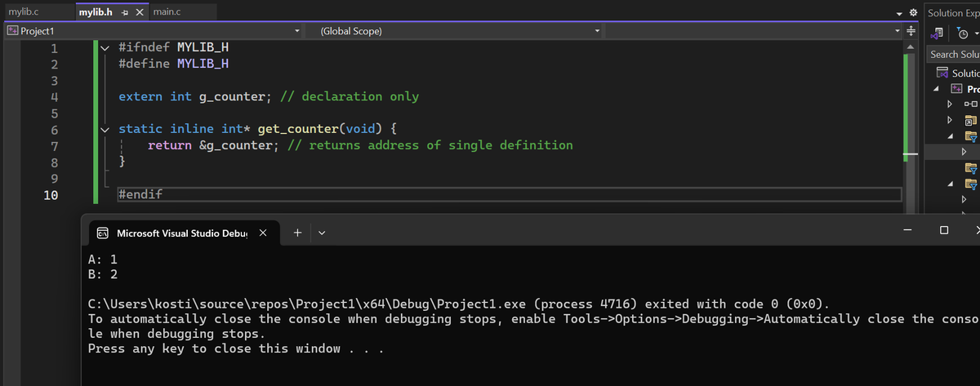Switch to the main.c tab
Screen dimensions: 980x386
click(167, 12)
